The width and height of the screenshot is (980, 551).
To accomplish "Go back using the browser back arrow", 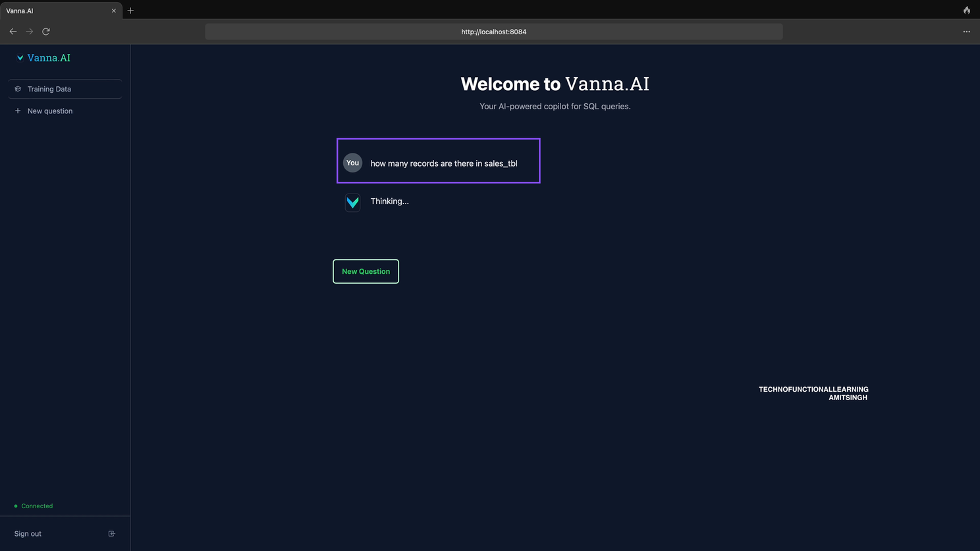I will [x=13, y=32].
